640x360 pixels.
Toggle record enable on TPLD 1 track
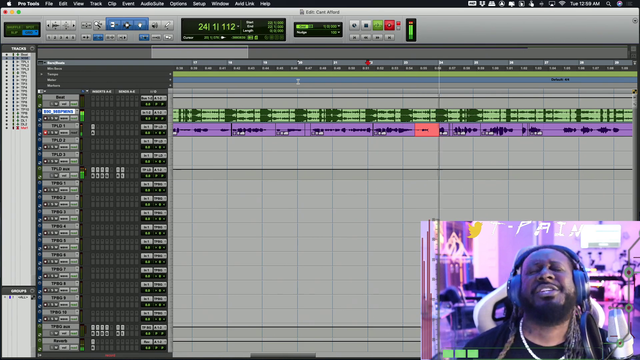pos(45,133)
